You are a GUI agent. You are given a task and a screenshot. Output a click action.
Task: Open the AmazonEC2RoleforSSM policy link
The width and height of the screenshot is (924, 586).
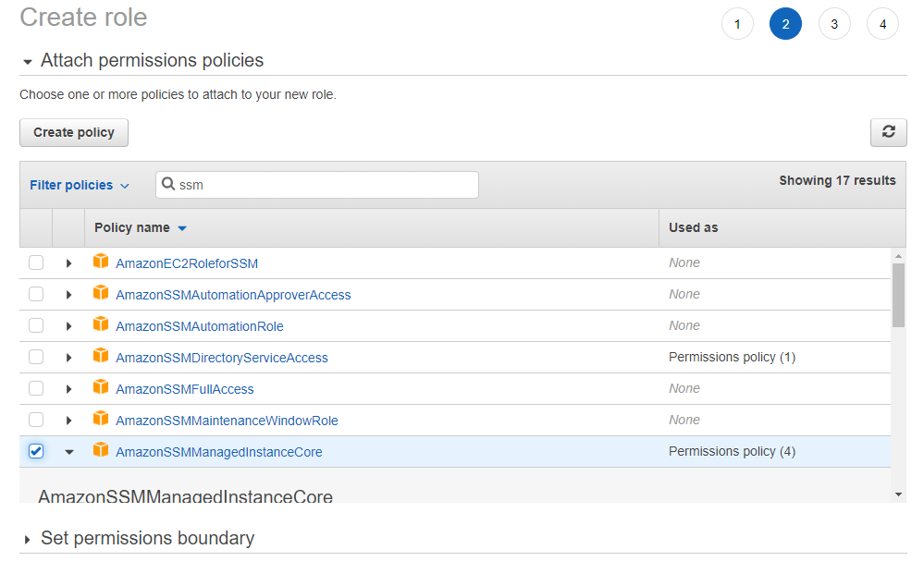tap(187, 263)
